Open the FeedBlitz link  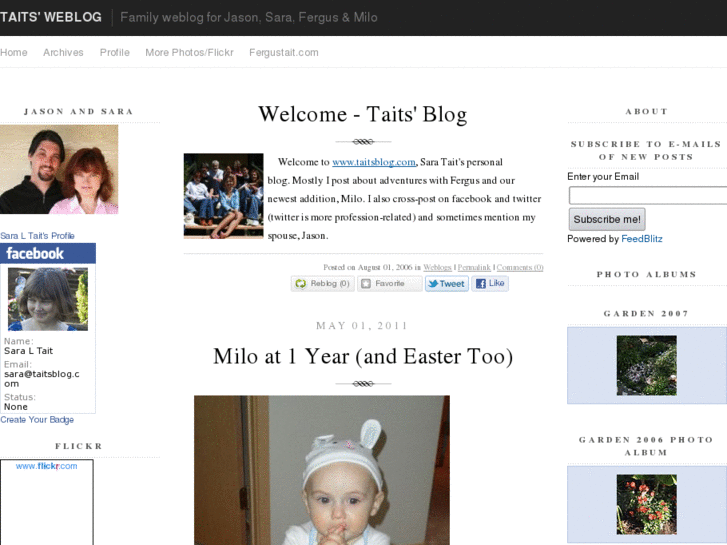(x=642, y=239)
